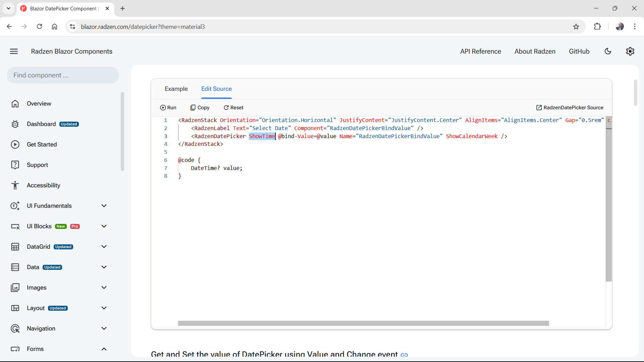Click the Dashboard bug icon

click(x=15, y=124)
